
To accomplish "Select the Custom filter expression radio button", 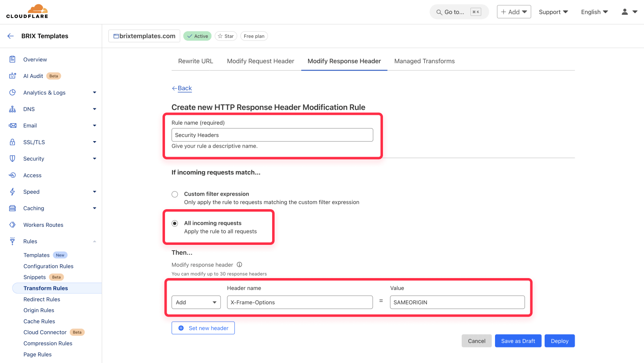I will (175, 194).
